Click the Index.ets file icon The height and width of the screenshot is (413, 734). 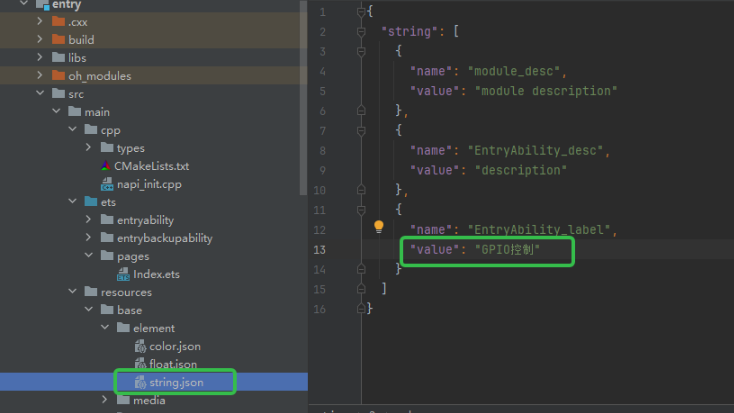pos(124,274)
